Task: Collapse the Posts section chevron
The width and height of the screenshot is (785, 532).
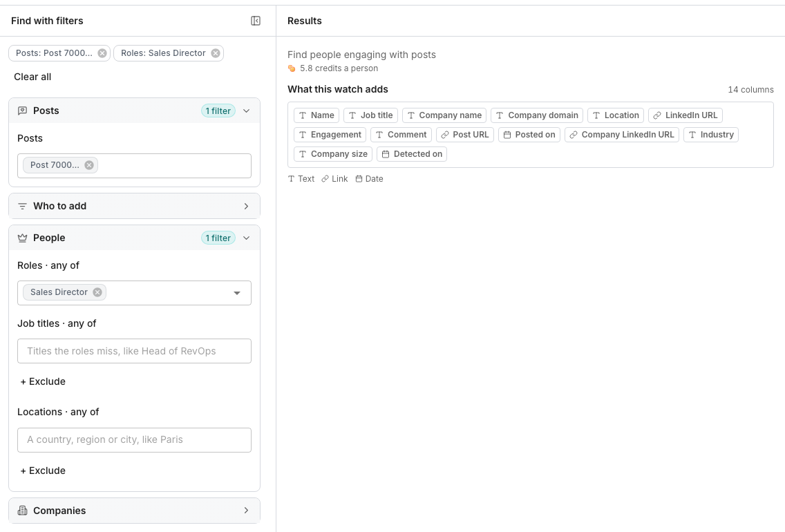Action: coord(246,111)
